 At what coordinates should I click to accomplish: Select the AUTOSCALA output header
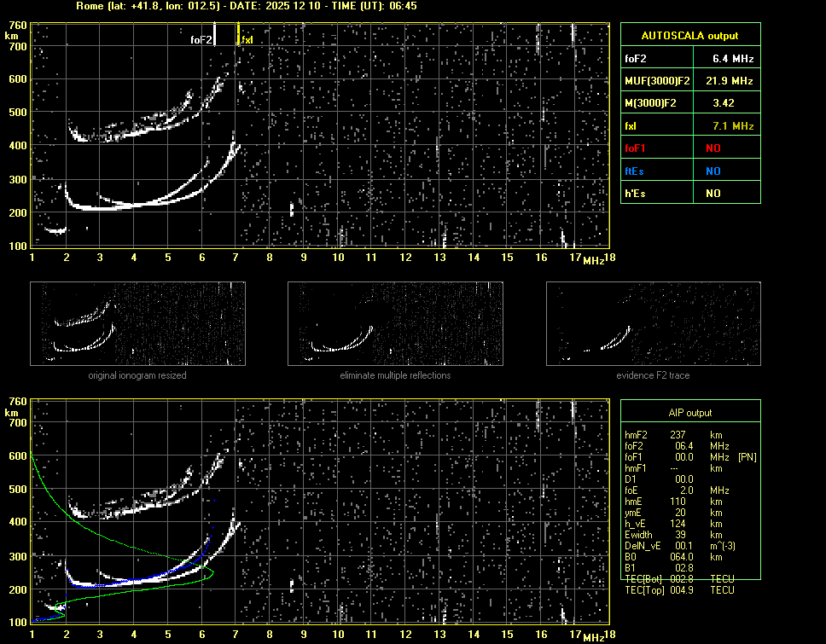coord(689,36)
